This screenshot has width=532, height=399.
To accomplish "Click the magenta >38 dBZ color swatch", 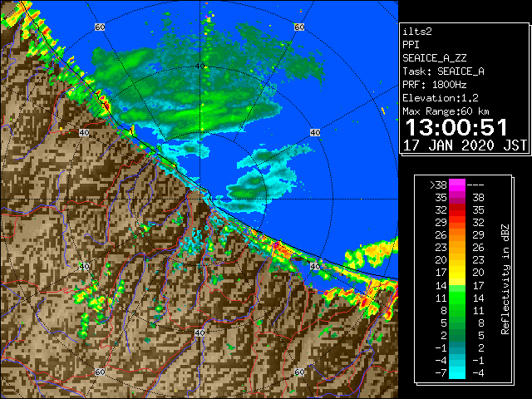I will 457,185.
